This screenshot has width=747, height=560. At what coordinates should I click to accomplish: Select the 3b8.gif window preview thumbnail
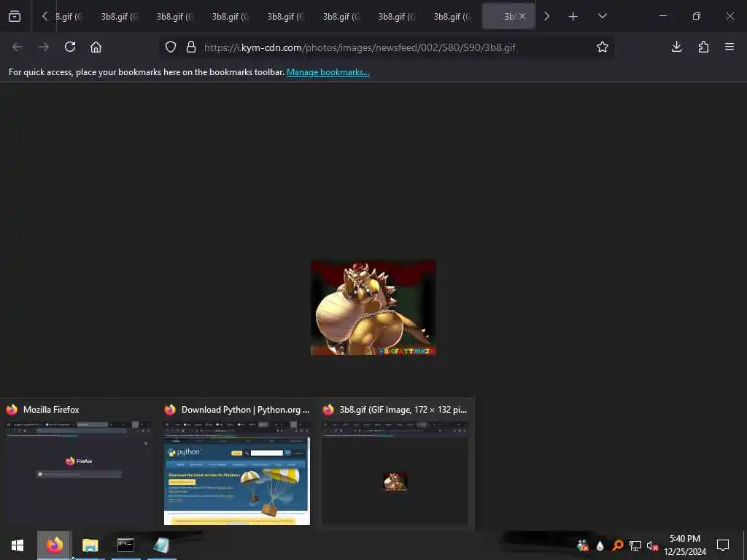395,472
